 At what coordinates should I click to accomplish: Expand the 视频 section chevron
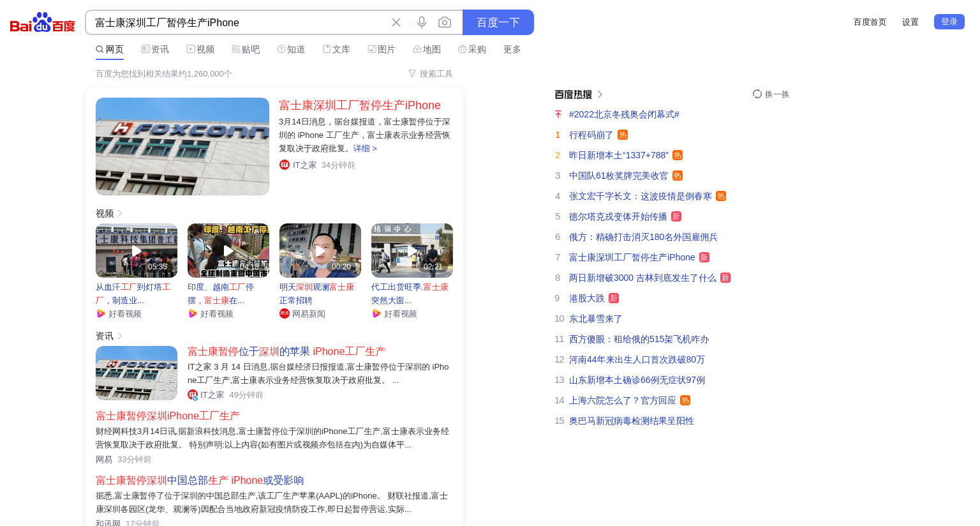[x=120, y=213]
